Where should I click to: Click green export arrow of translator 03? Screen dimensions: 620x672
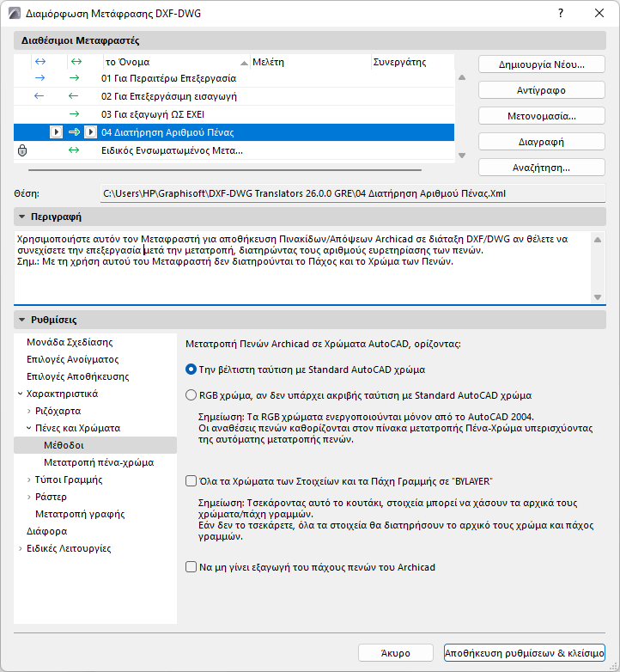pyautogui.click(x=74, y=114)
